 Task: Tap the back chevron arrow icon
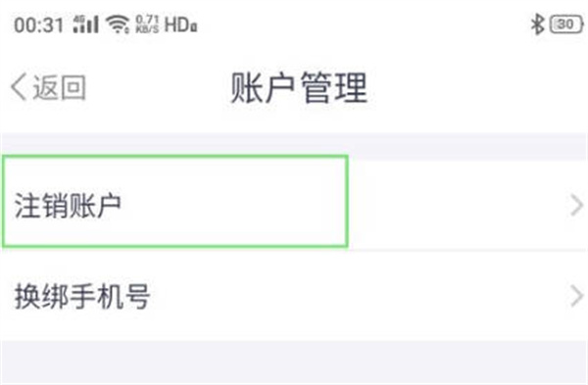point(19,87)
